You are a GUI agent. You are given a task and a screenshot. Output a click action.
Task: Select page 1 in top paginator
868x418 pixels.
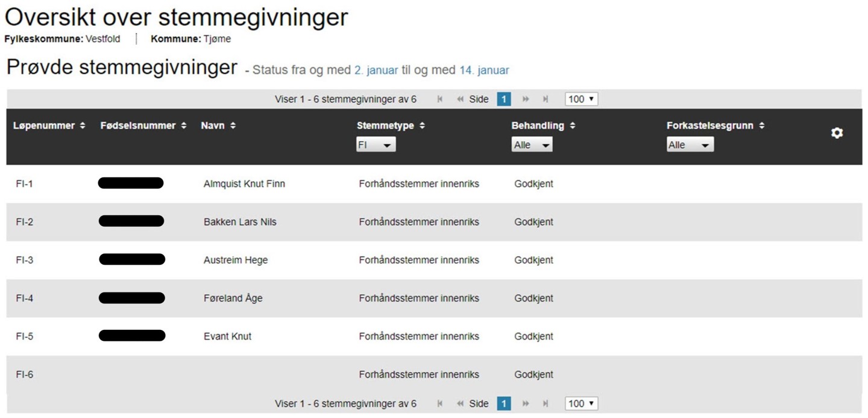[x=504, y=100]
